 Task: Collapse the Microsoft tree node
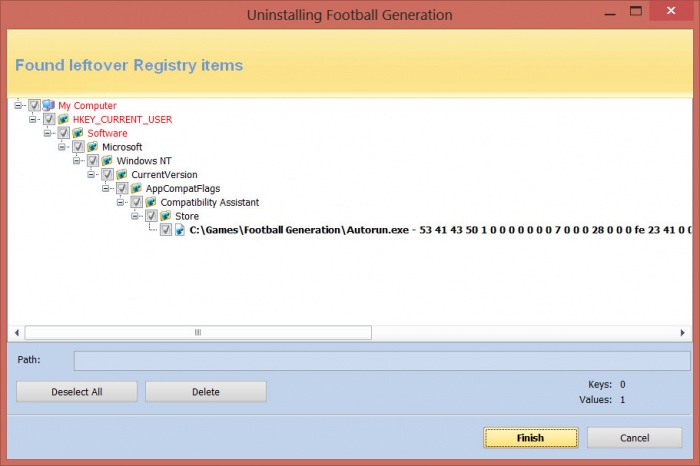click(x=62, y=147)
